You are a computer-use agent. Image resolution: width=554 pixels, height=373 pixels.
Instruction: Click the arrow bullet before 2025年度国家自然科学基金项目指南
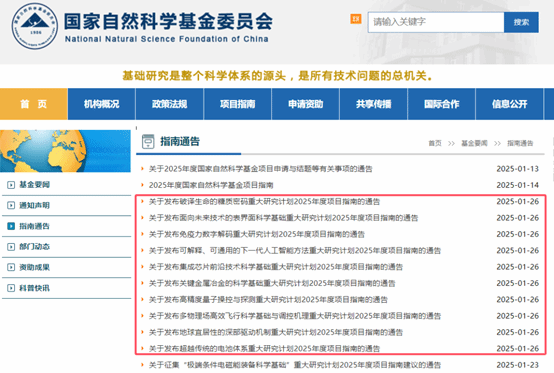[x=142, y=185]
